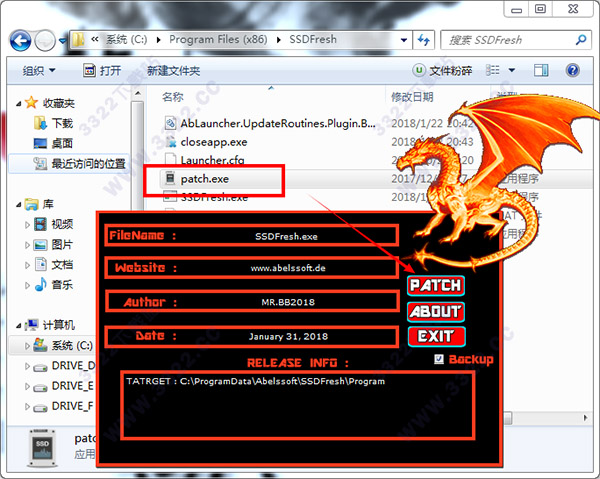Click the Author field MR.BB2018

point(288,302)
